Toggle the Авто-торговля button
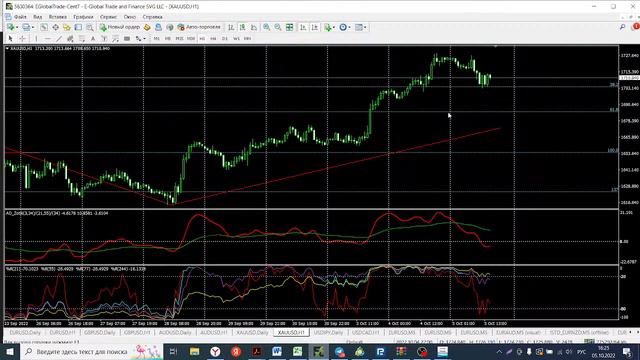 (199, 27)
